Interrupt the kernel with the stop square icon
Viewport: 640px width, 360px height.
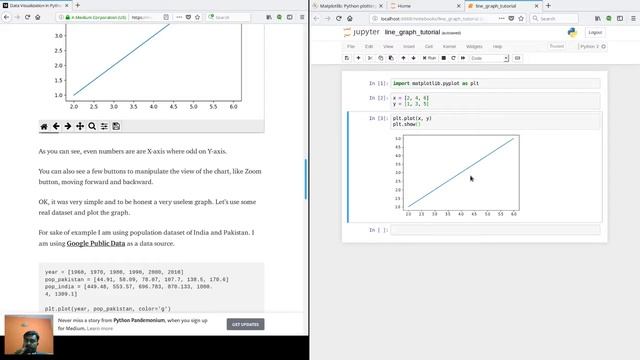coord(444,58)
